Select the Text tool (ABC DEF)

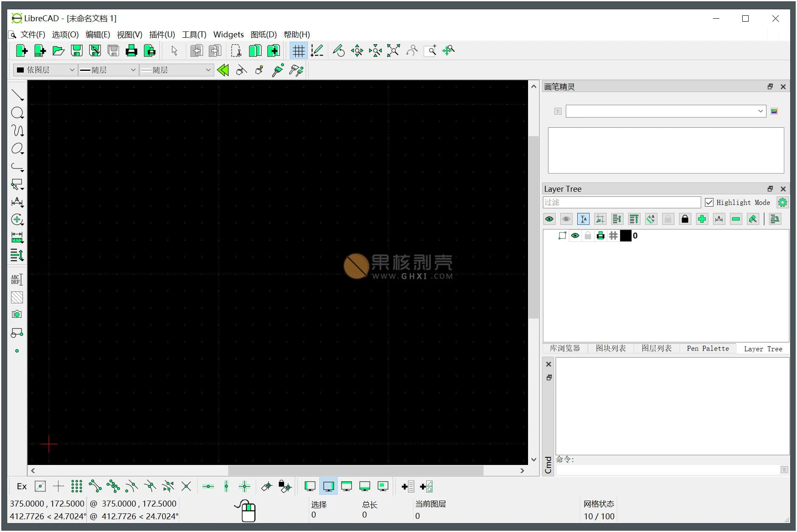(x=17, y=279)
